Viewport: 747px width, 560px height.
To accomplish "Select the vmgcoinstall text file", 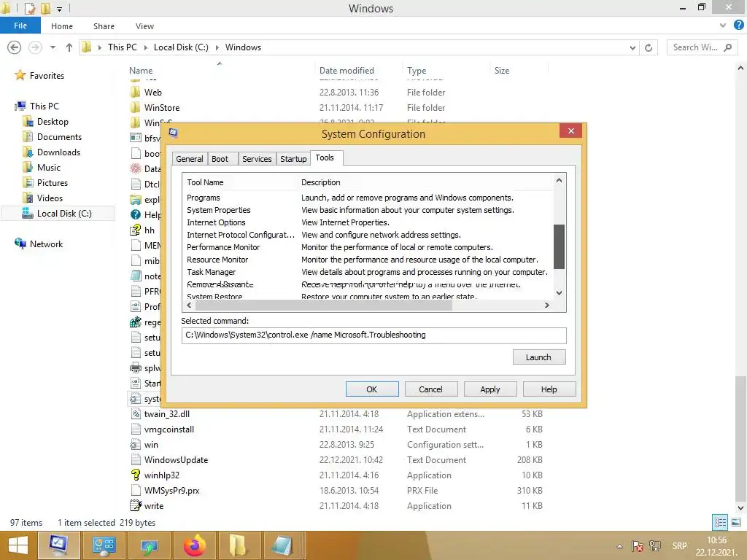I will click(169, 429).
